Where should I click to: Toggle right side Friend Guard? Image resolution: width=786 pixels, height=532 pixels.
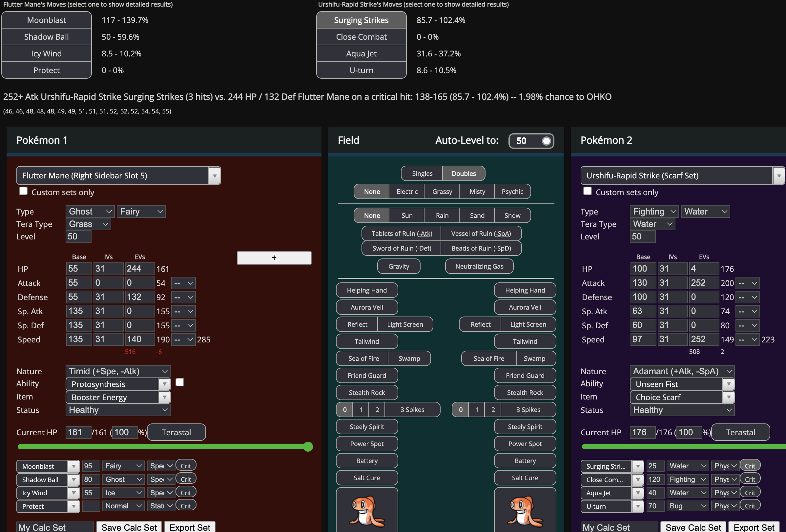point(525,376)
